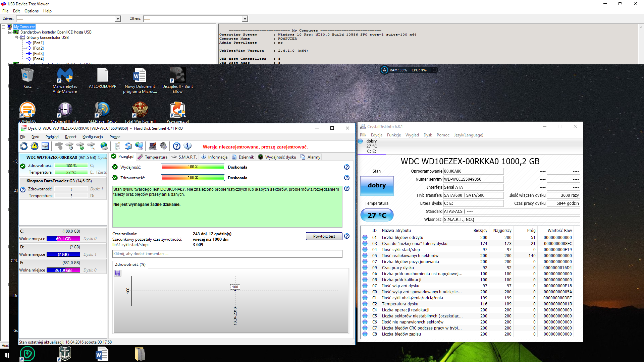This screenshot has height=362, width=644.
Task: Select the 'Temperatura dysku' row in SMART table
Action: [468, 304]
